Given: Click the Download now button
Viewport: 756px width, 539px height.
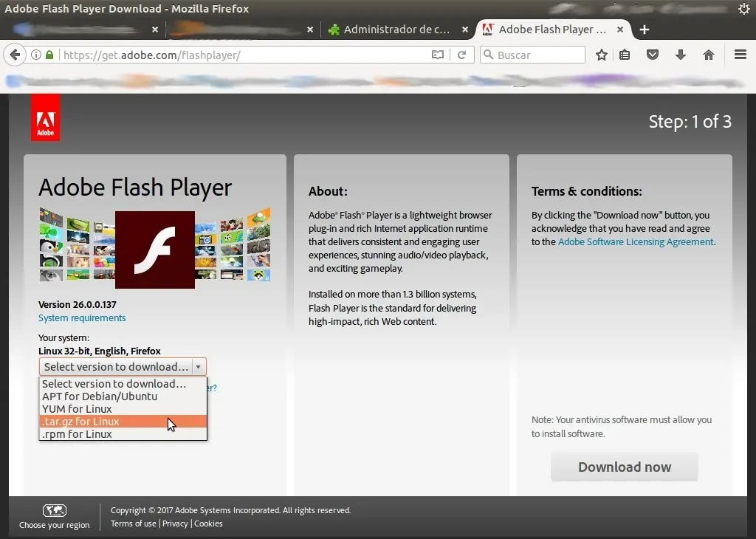Looking at the screenshot, I should (625, 467).
